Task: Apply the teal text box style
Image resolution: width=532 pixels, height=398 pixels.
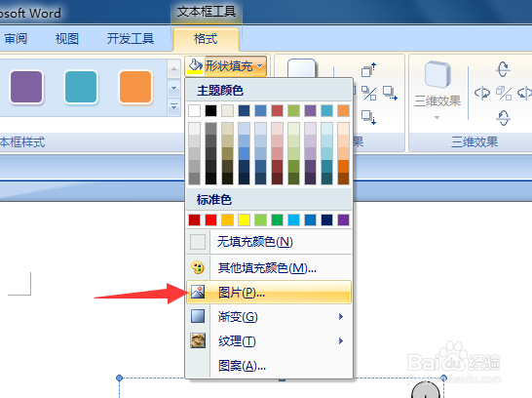Action: coord(81,87)
